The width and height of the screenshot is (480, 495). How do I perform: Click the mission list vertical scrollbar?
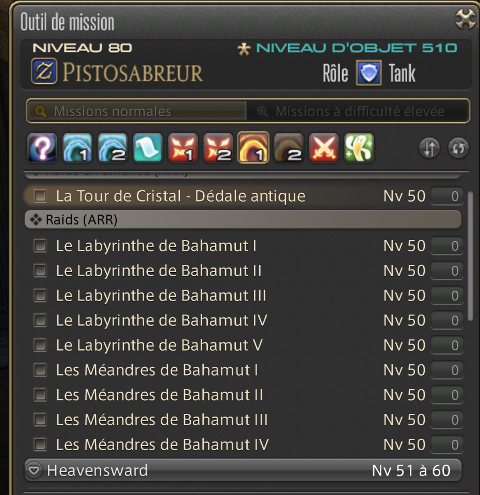point(470,256)
